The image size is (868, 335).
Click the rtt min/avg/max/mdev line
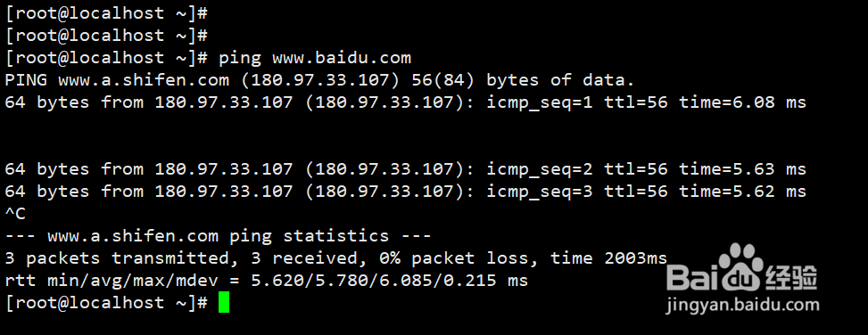(266, 281)
